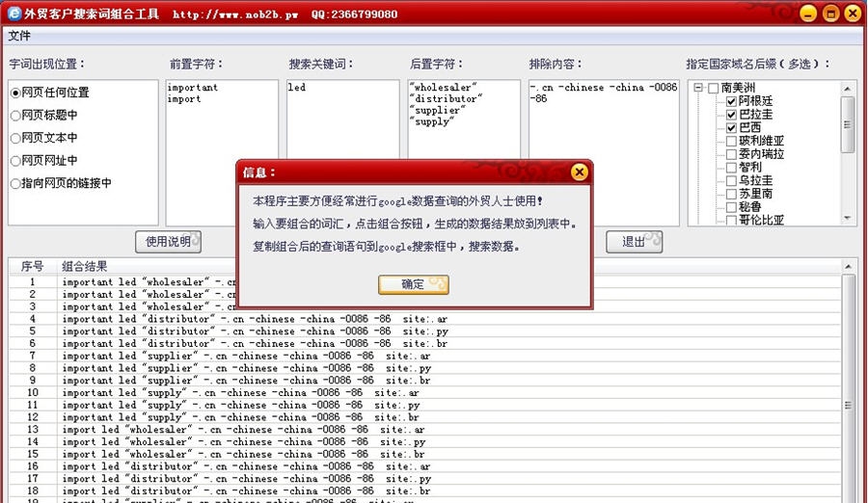Image resolution: width=868 pixels, height=503 pixels.
Task: Maximize the window using title bar button
Action: click(830, 13)
